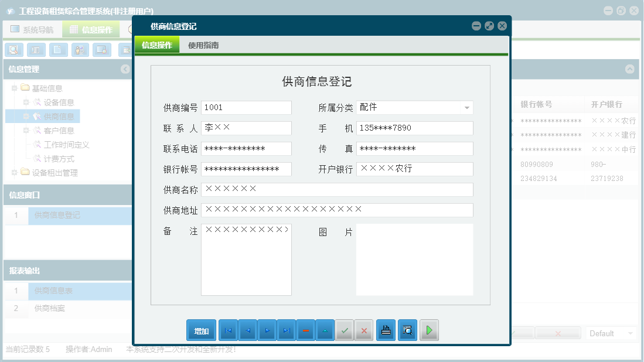Expand the 设备租出管理 tree node

click(x=15, y=173)
